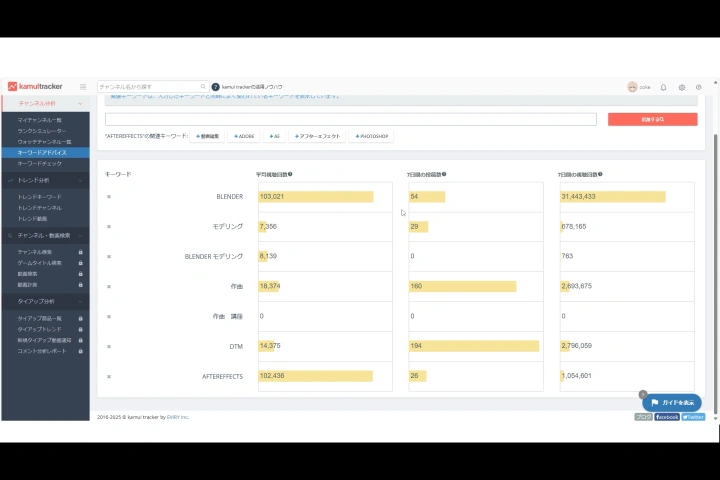The image size is (720, 480).
Task: Remove the 作曲 keyword row
Action: tap(109, 286)
